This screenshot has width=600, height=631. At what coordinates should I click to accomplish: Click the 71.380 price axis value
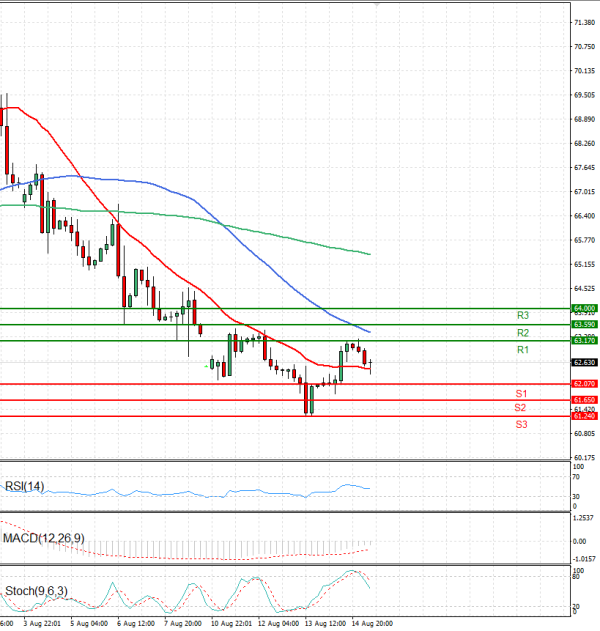(x=584, y=23)
